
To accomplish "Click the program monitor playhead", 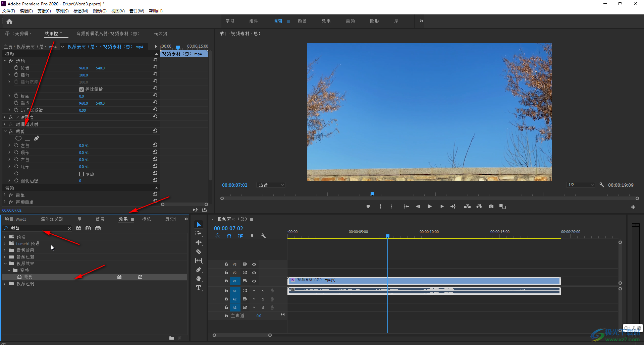I will 372,194.
